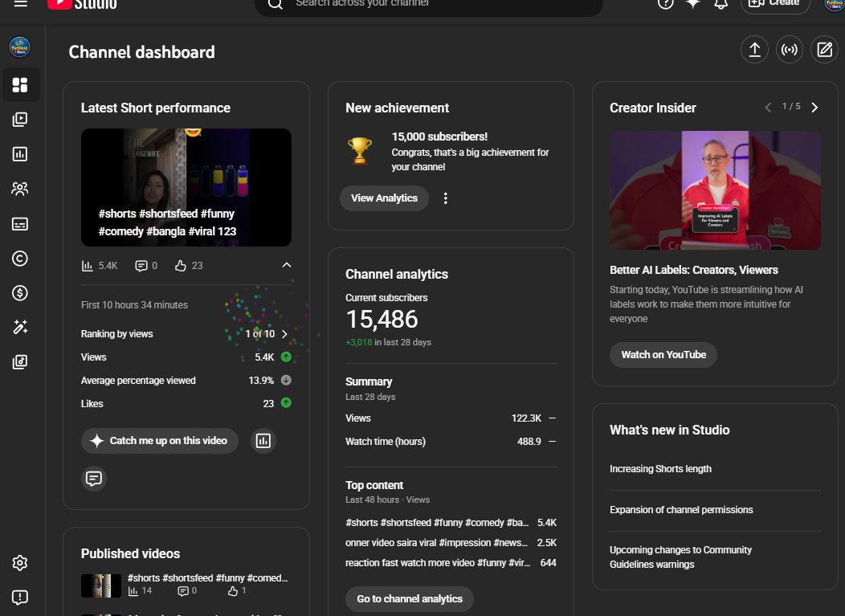845x616 pixels.
Task: Click comments 0 stat under Short thumbnail
Action: (x=146, y=266)
